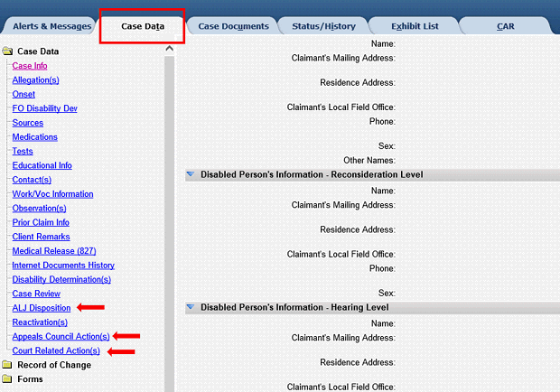Screen dimensions: 560x392
Task: Collapse Disabled Person's Information Hearing Level section
Action: pyautogui.click(x=191, y=307)
